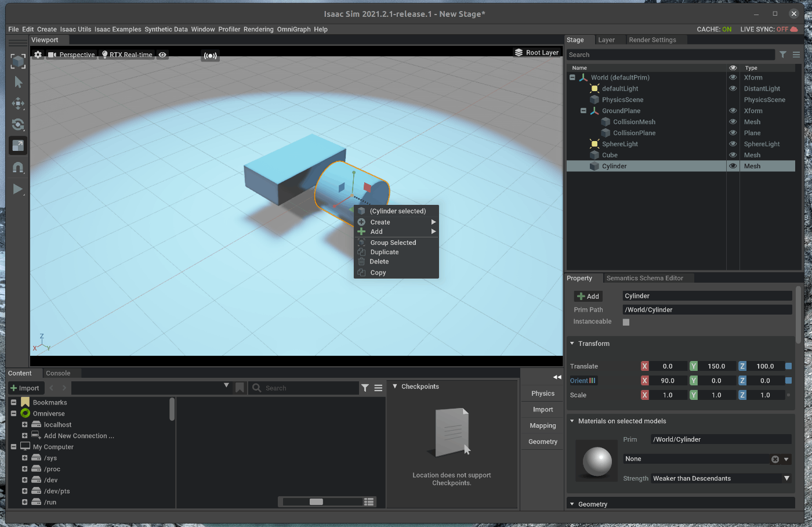
Task: Switch to the Render Settings tab
Action: [x=652, y=40]
